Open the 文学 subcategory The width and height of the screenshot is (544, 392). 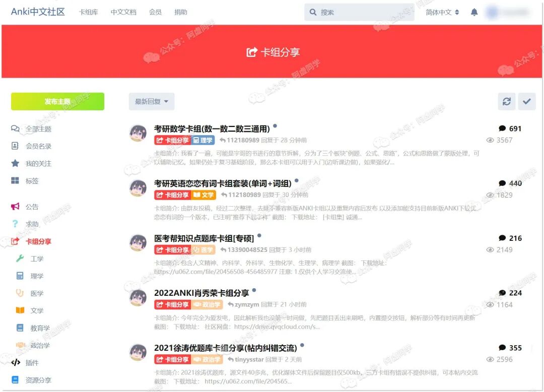click(x=37, y=310)
